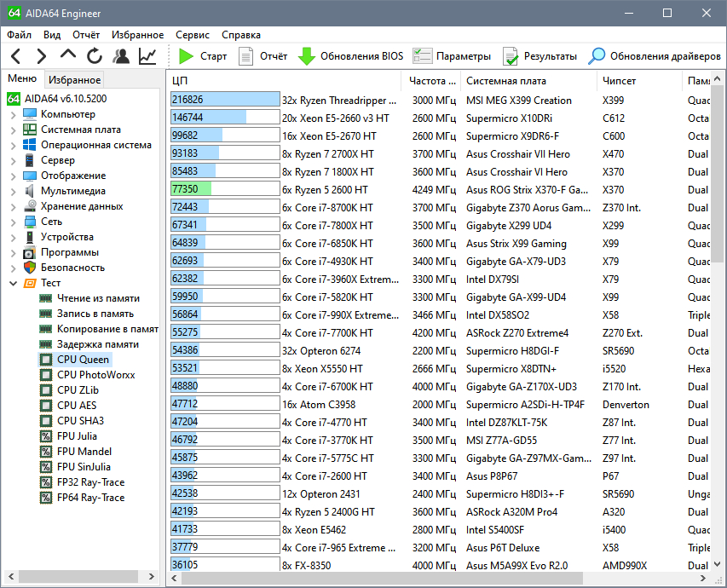This screenshot has width=727, height=588.
Task: Click the 6x Core i7-8700K HT row
Action: [x=439, y=207]
